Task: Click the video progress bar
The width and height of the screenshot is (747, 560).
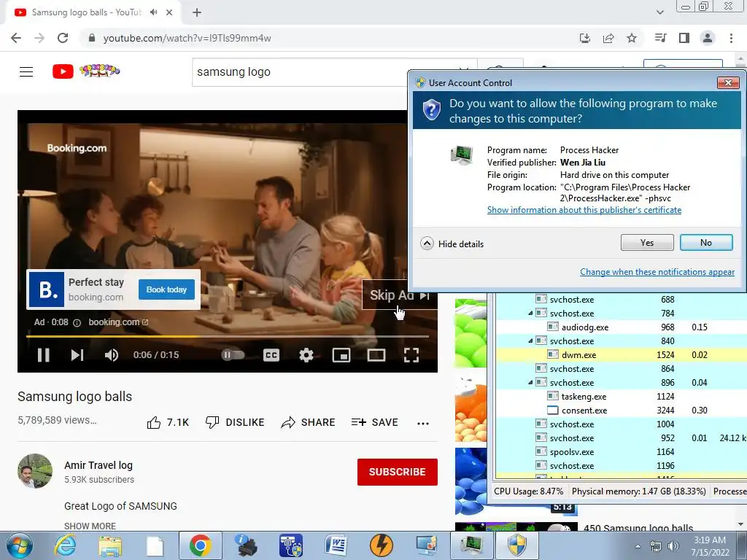Action: [x=228, y=336]
